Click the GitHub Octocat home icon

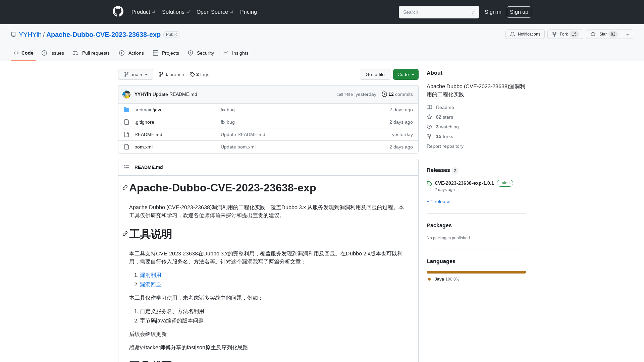click(118, 11)
